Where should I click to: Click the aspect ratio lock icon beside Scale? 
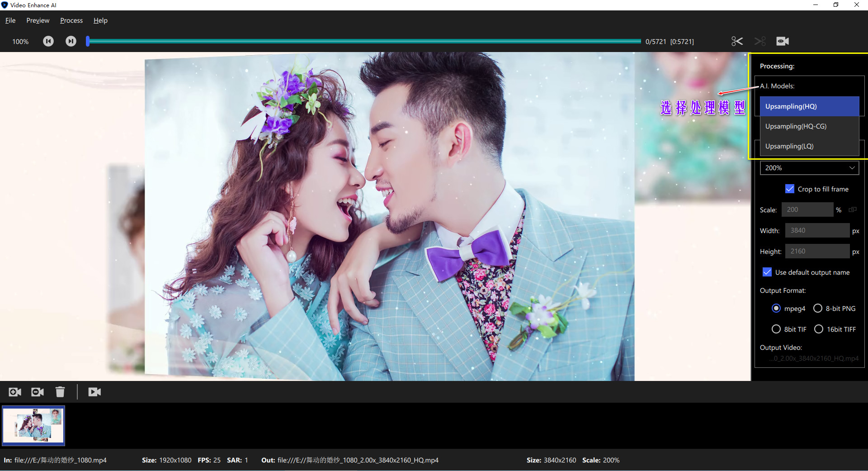click(x=853, y=209)
